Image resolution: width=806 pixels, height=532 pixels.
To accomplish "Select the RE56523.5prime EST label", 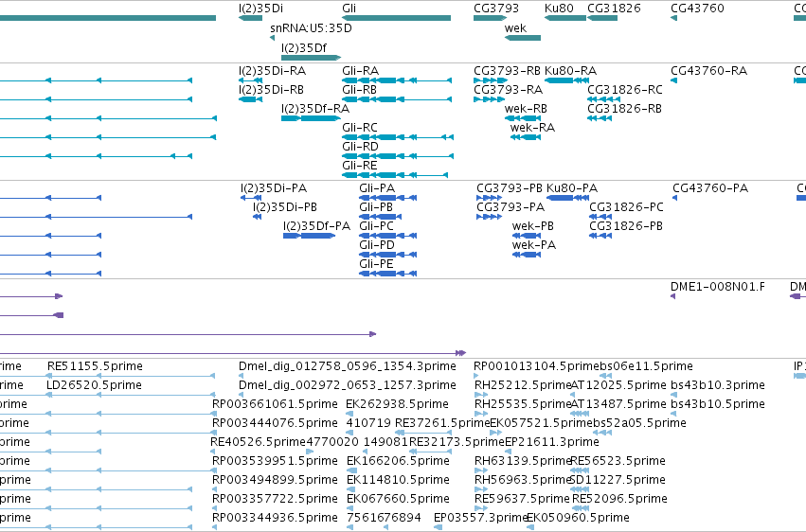I will [618, 461].
